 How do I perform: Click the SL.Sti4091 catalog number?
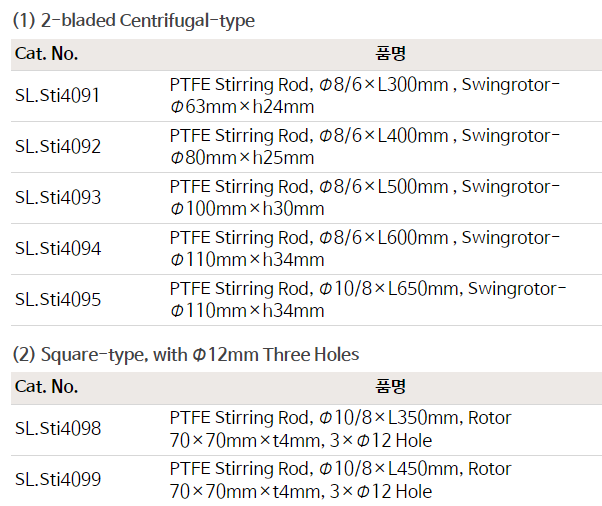click(58, 96)
